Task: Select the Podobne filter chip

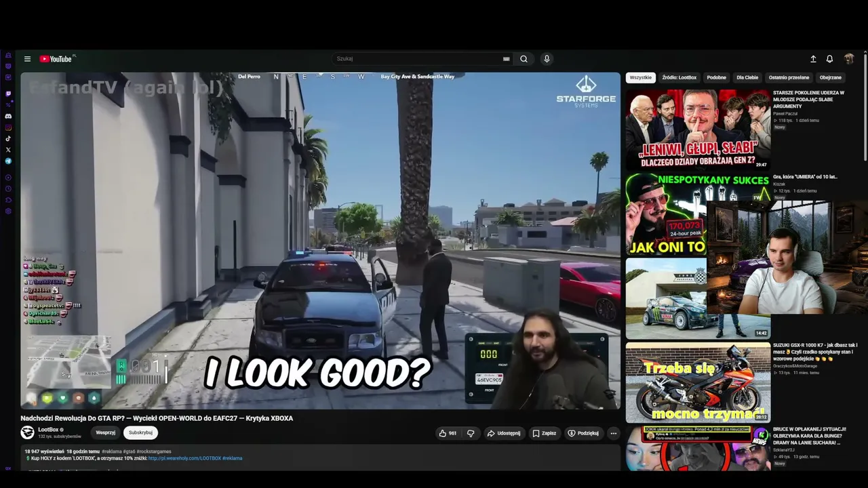Action: coord(716,77)
